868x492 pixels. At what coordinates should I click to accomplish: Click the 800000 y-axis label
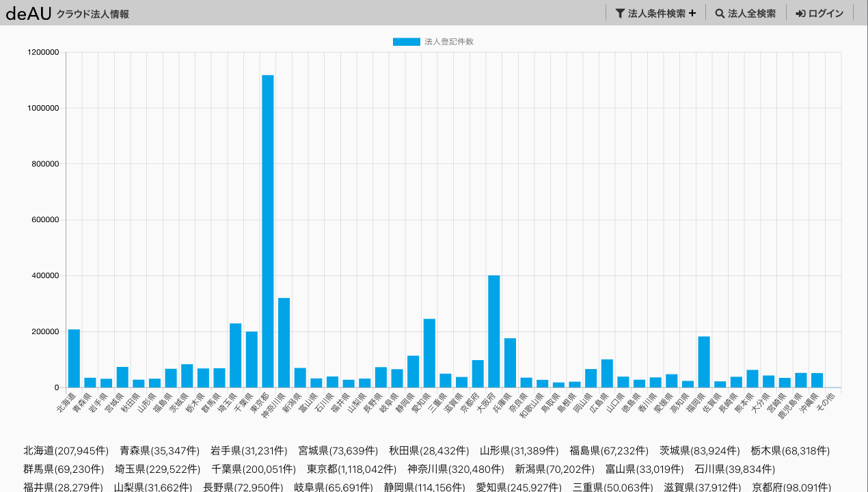[x=45, y=164]
